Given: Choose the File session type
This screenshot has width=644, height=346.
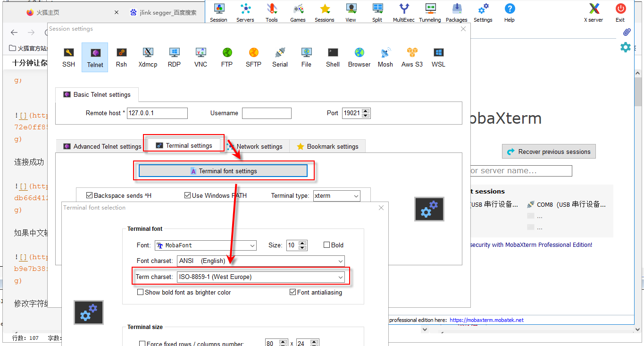Looking at the screenshot, I should 306,57.
